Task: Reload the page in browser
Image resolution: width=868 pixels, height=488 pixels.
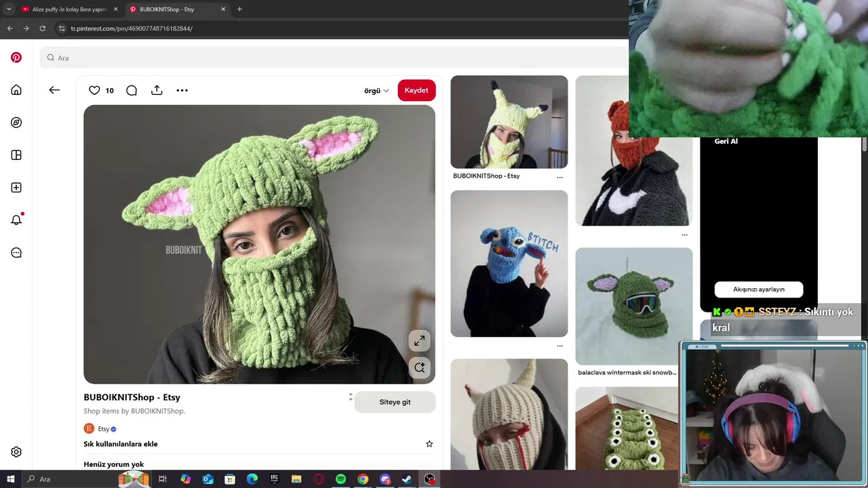Action: (42, 28)
